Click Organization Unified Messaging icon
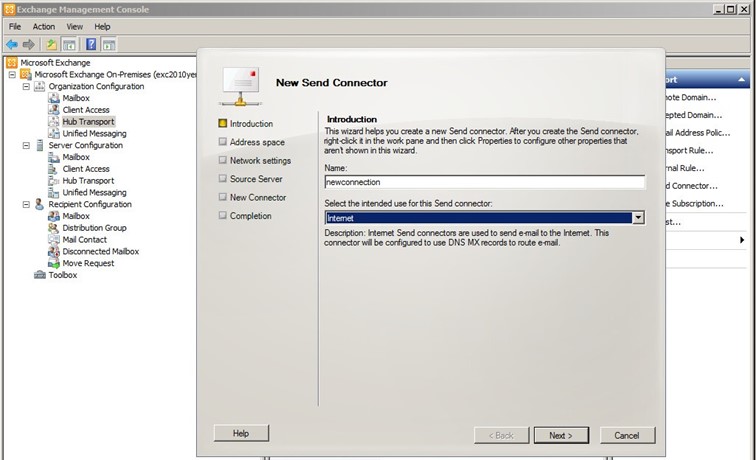756x460 pixels. pyautogui.click(x=54, y=134)
